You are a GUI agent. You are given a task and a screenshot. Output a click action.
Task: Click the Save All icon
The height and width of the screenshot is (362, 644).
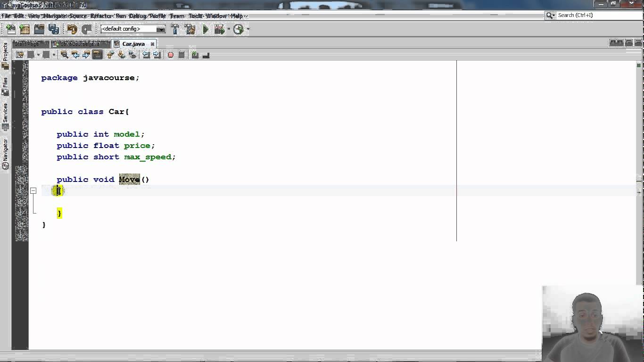(54, 29)
